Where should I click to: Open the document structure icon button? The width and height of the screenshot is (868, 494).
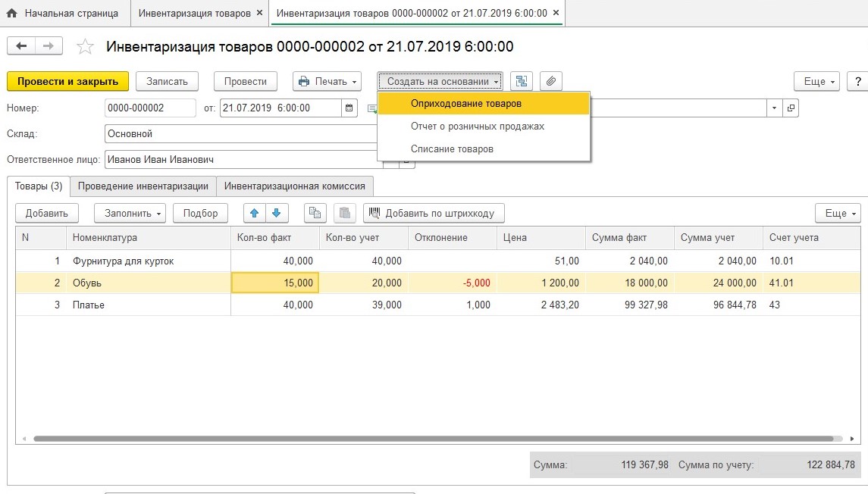click(522, 81)
